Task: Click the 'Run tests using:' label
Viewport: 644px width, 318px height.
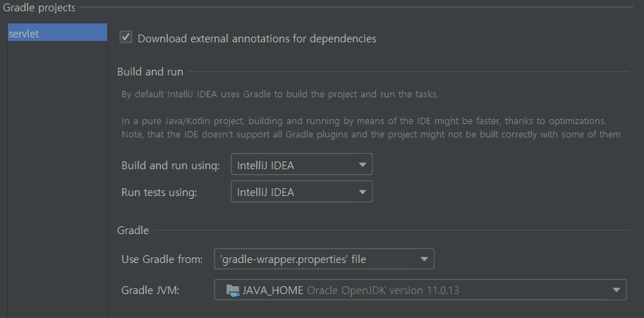Action: tap(159, 192)
